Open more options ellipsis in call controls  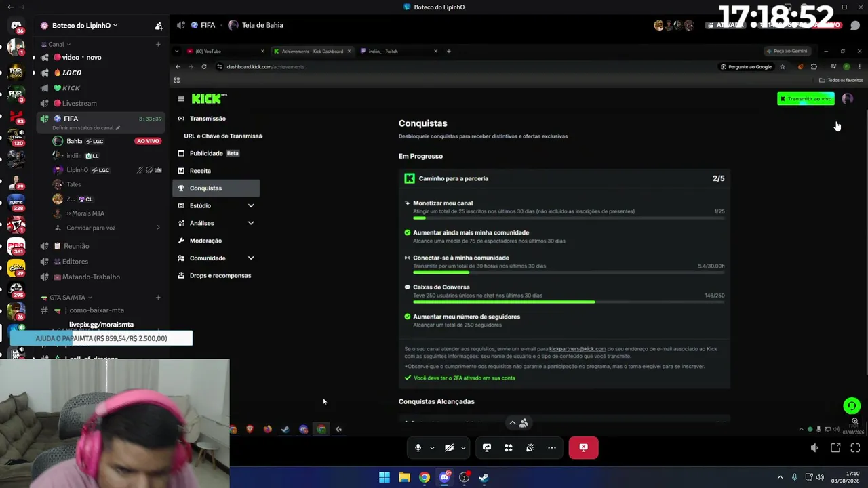click(552, 448)
